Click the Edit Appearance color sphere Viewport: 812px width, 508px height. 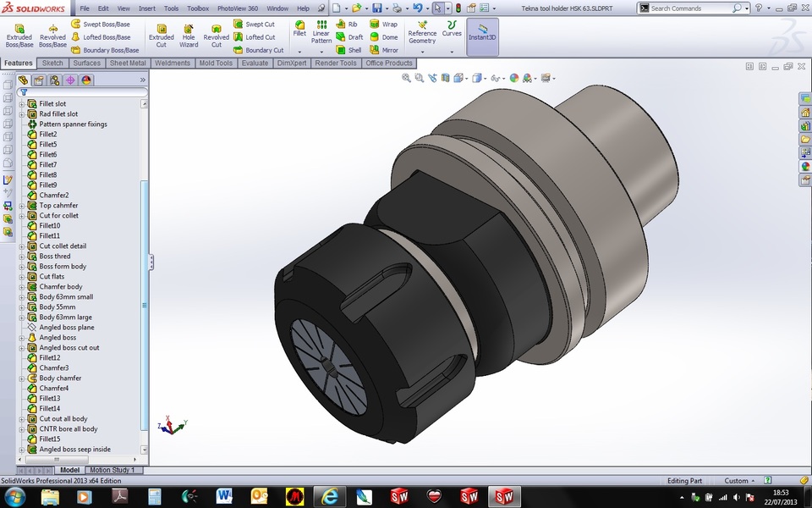click(x=513, y=77)
